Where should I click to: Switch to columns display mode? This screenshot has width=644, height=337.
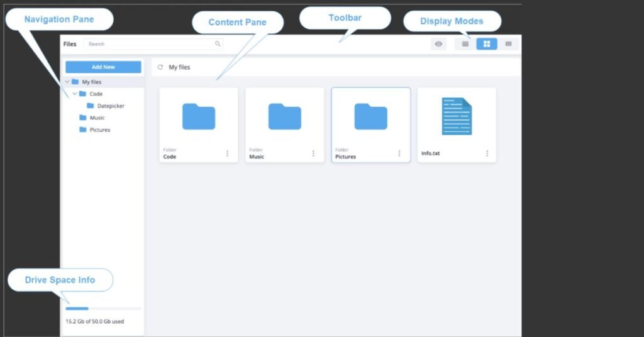coord(508,44)
